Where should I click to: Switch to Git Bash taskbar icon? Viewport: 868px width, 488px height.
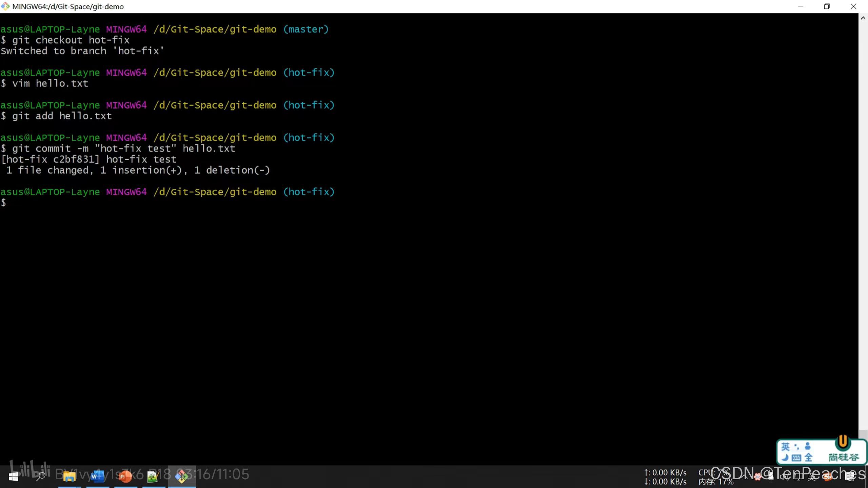(182, 476)
